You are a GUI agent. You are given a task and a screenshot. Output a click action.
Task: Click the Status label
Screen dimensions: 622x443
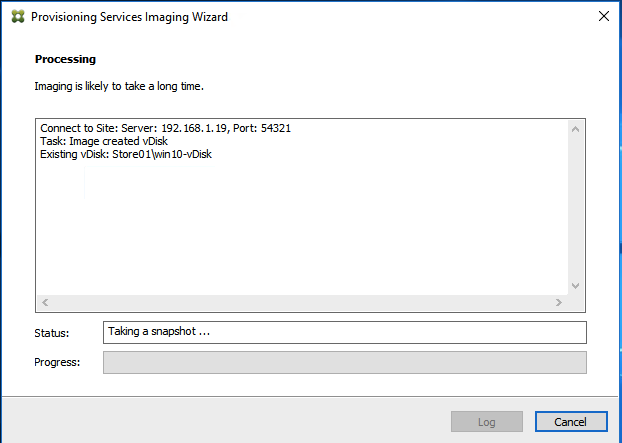[x=52, y=333]
